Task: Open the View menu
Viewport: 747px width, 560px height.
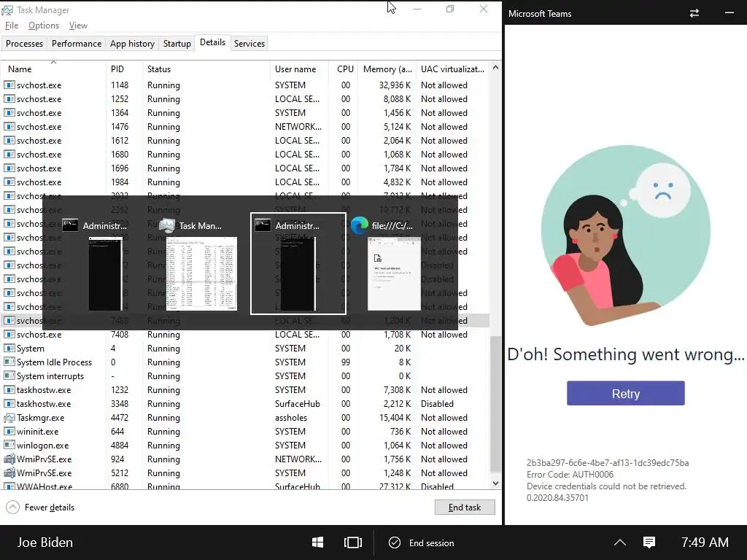Action: [x=78, y=26]
